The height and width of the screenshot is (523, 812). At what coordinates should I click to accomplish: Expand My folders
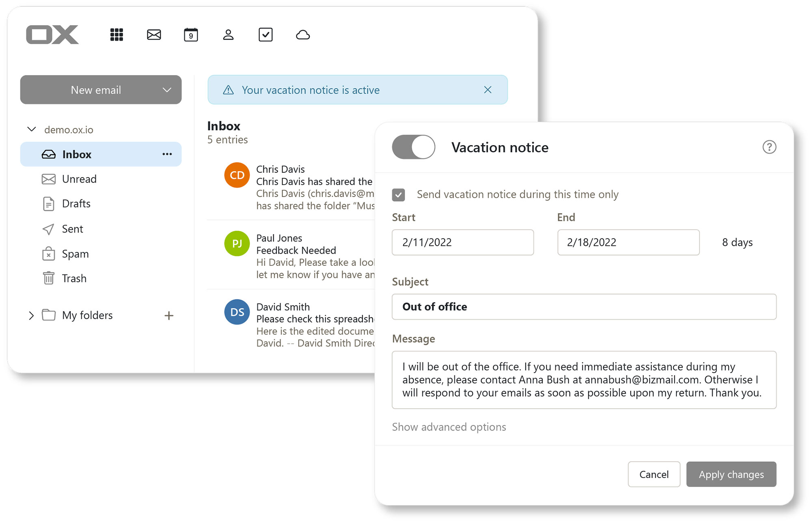click(31, 315)
